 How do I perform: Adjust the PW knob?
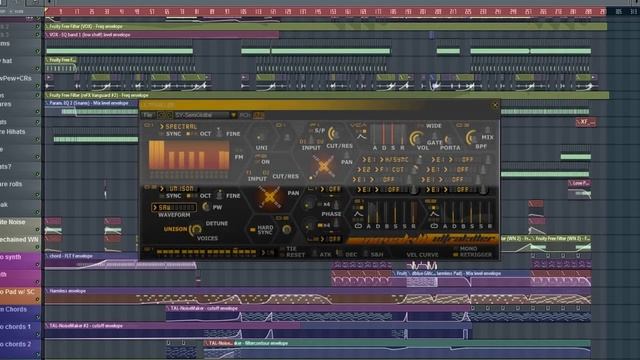pos(206,207)
